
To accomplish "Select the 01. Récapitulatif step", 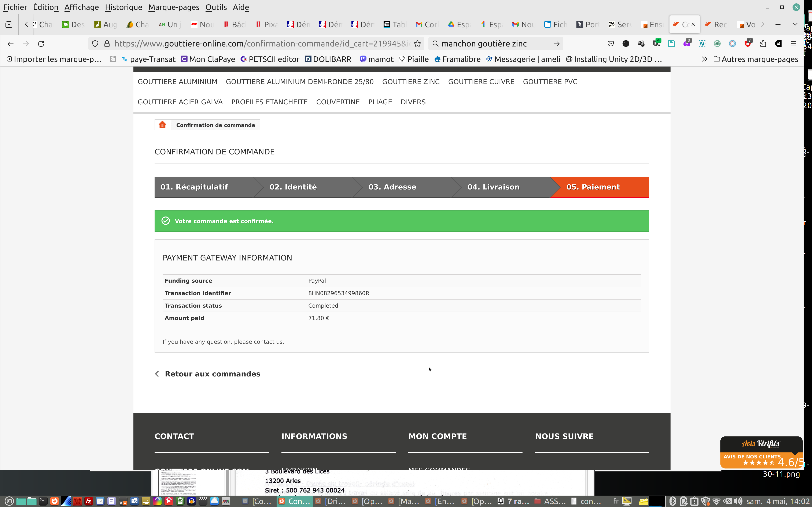I will point(194,187).
